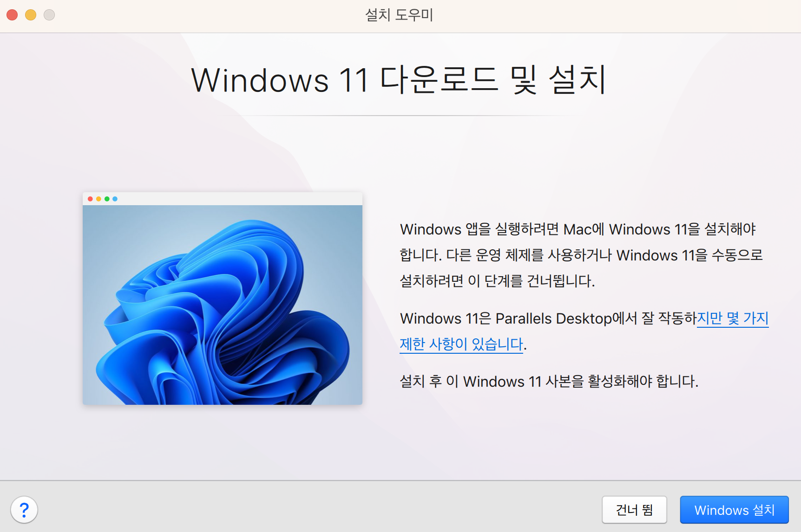Close the 설치 도우미 window
The width and height of the screenshot is (801, 532).
[x=12, y=15]
